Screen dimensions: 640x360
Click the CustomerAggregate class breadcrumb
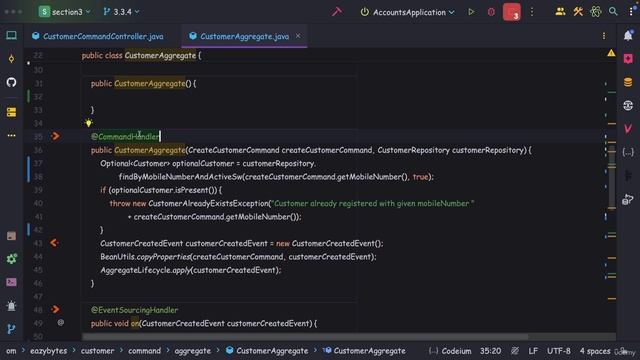click(267, 351)
